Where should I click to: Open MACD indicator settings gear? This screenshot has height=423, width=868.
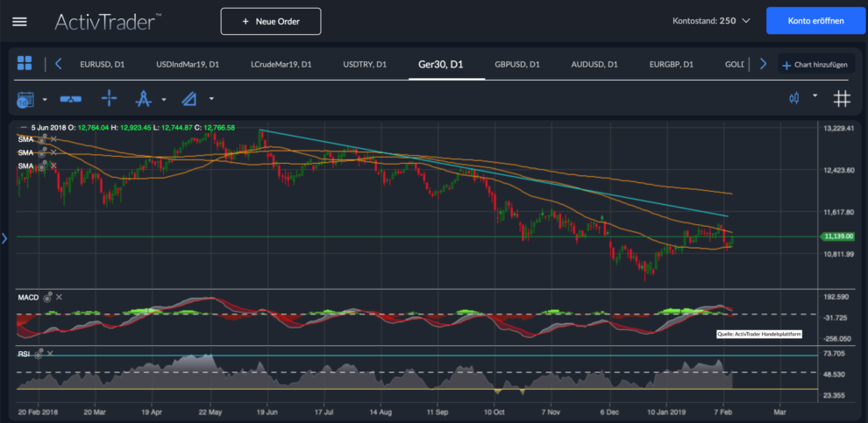tap(48, 298)
